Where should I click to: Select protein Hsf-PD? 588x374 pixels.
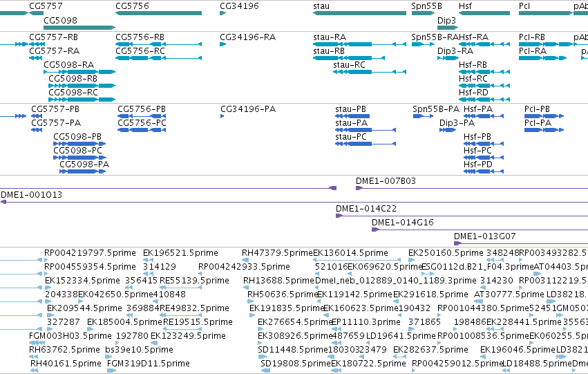click(x=478, y=165)
